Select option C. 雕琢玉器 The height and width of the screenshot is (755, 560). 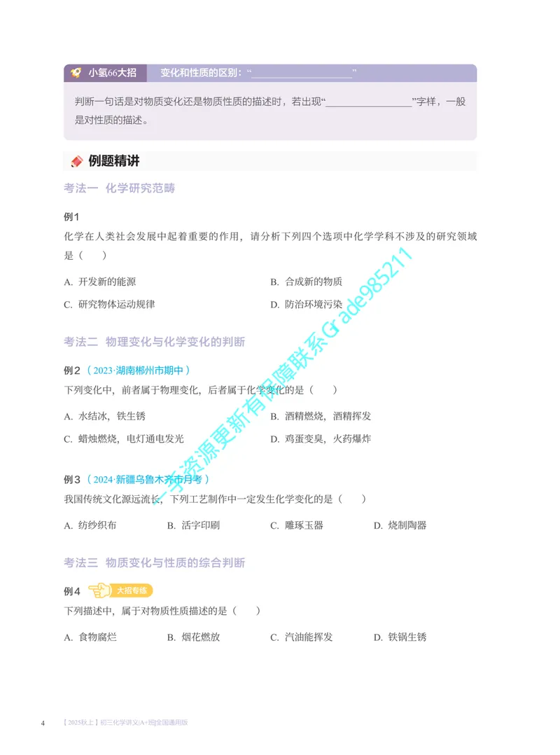[x=297, y=525]
